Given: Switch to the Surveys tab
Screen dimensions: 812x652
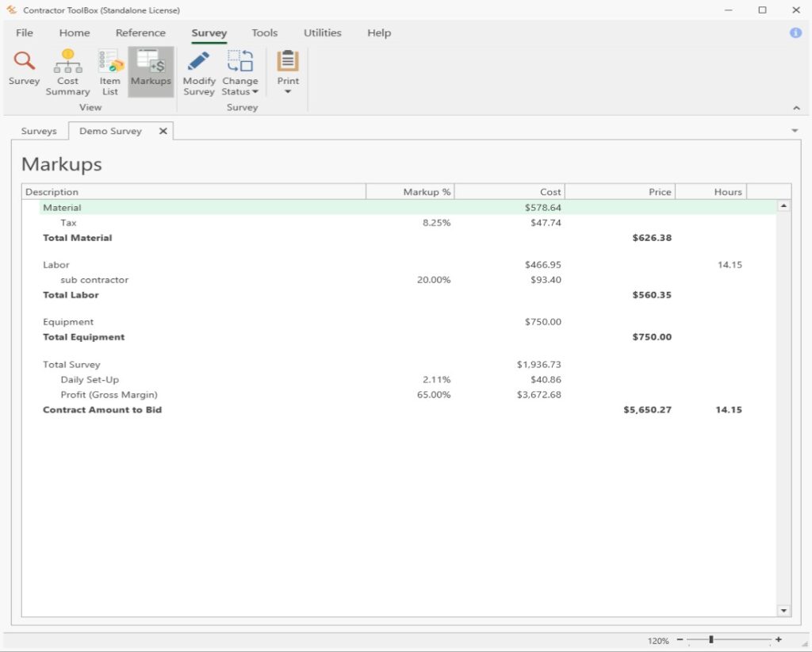Looking at the screenshot, I should [40, 131].
